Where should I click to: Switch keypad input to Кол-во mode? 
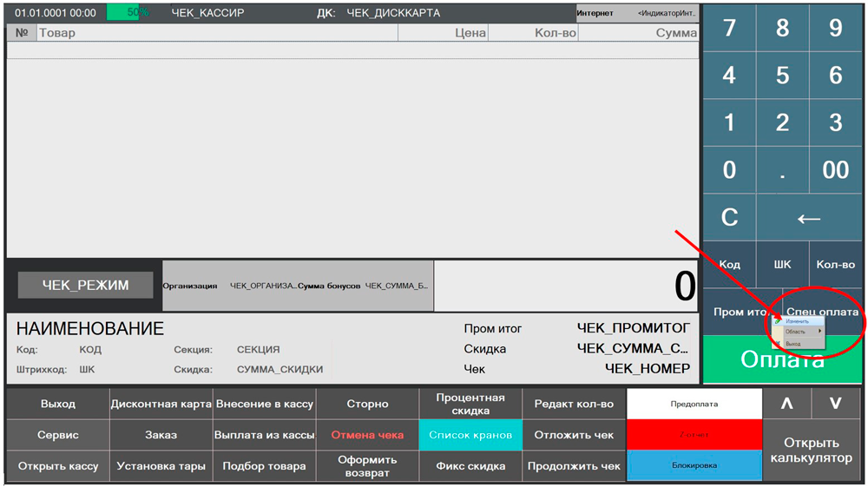836,265
